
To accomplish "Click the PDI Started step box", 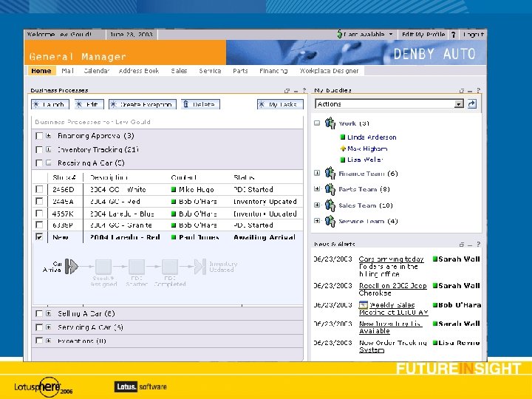I will click(137, 267).
